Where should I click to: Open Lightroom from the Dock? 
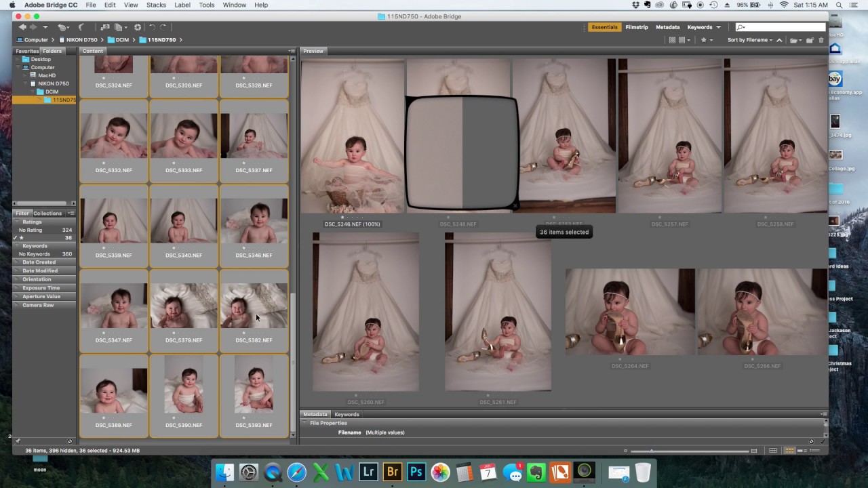[368, 472]
